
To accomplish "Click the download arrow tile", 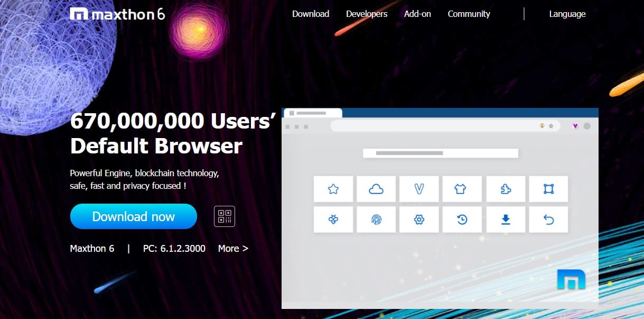I will [x=506, y=220].
